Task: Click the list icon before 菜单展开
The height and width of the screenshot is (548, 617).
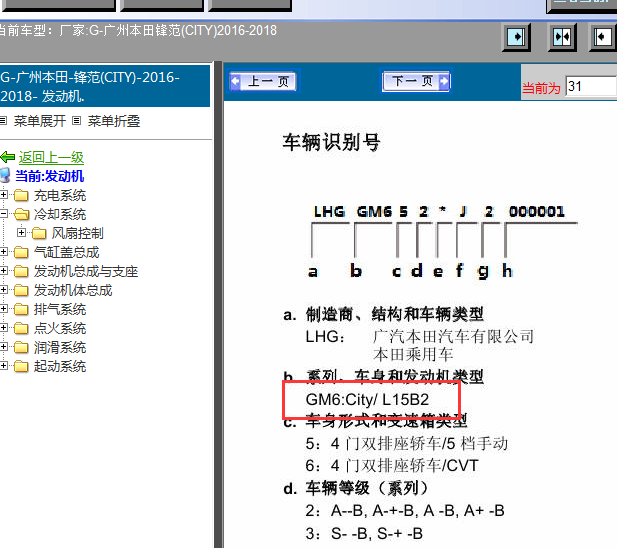Action: pyautogui.click(x=4, y=120)
